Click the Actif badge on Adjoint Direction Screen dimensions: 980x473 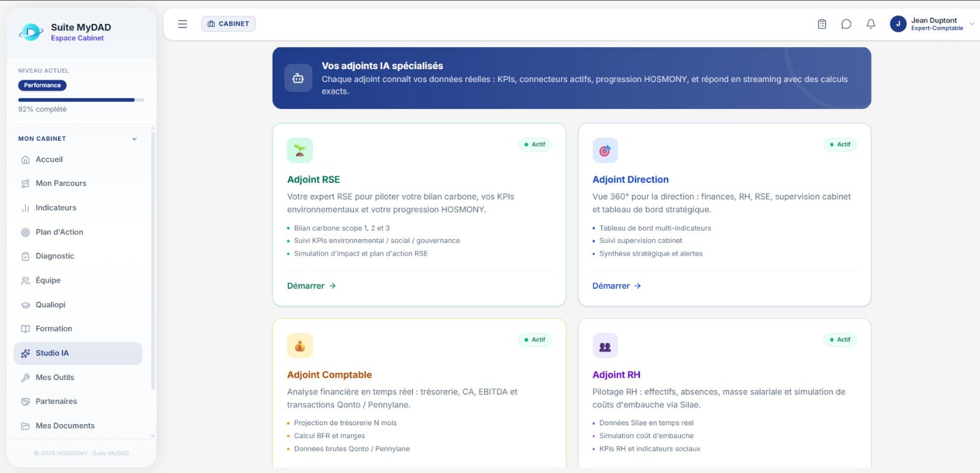pyautogui.click(x=840, y=144)
